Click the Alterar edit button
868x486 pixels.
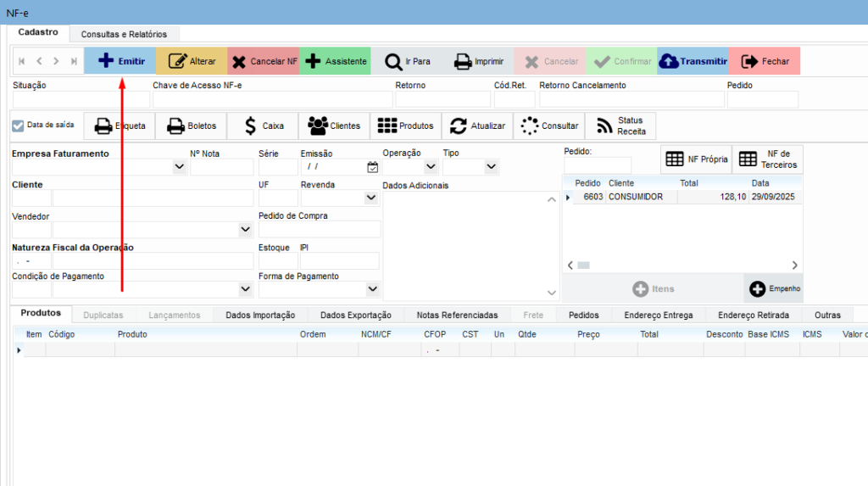click(192, 61)
